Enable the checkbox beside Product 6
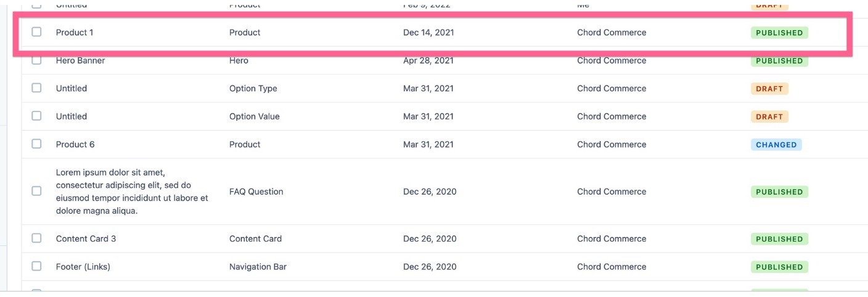This screenshot has height=297, width=868. (36, 144)
